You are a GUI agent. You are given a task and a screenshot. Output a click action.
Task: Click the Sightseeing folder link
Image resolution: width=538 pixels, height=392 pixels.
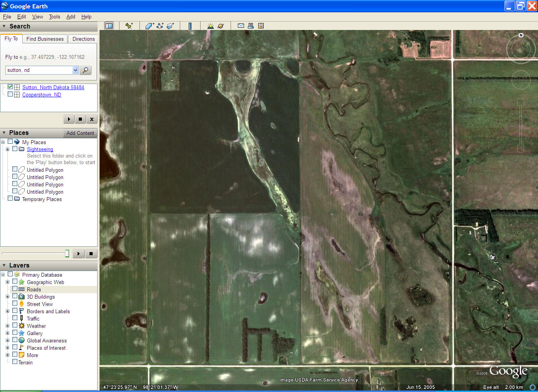[x=40, y=149]
